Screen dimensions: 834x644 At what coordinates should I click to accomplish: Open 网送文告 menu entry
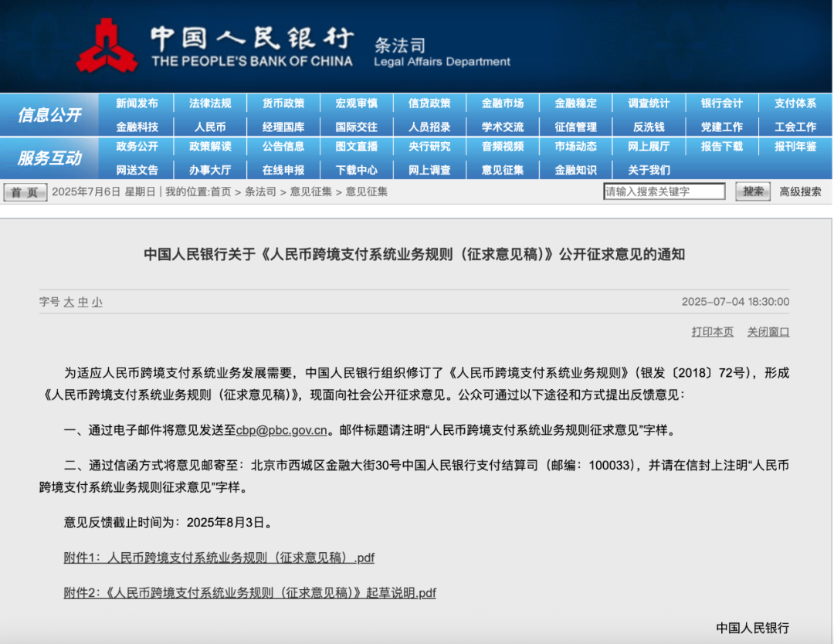click(137, 170)
